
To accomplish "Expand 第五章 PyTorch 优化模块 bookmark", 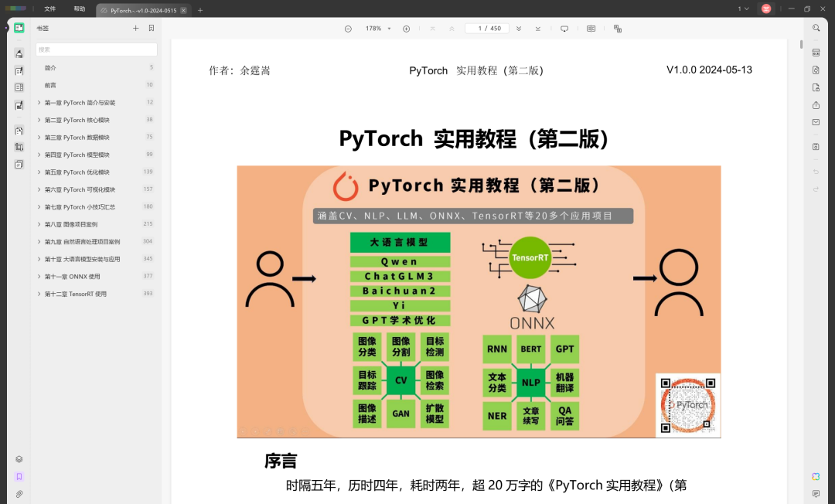I will coord(39,172).
